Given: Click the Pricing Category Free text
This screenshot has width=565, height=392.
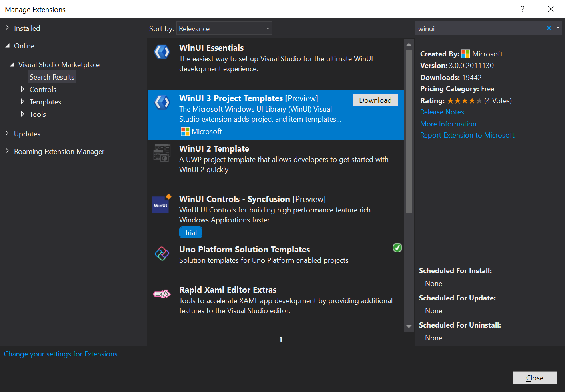Looking at the screenshot, I should click(x=457, y=89).
